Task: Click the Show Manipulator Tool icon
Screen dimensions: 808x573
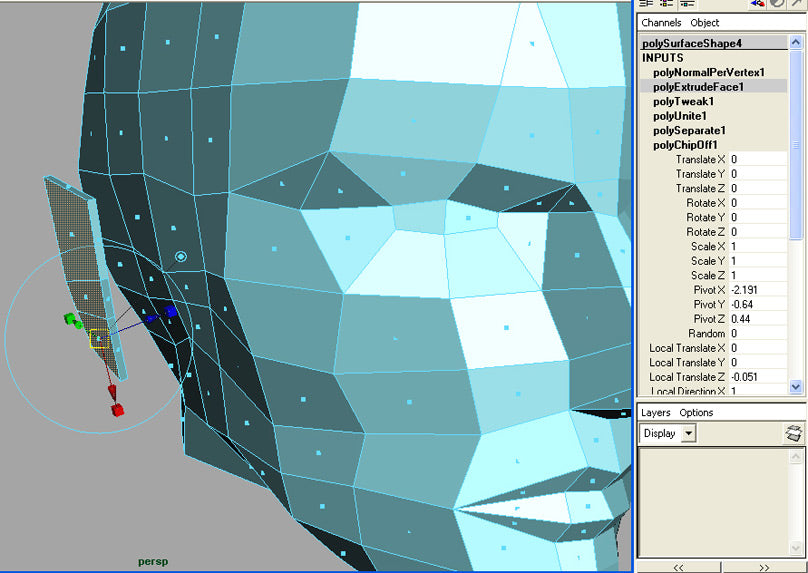Action: [x=759, y=4]
